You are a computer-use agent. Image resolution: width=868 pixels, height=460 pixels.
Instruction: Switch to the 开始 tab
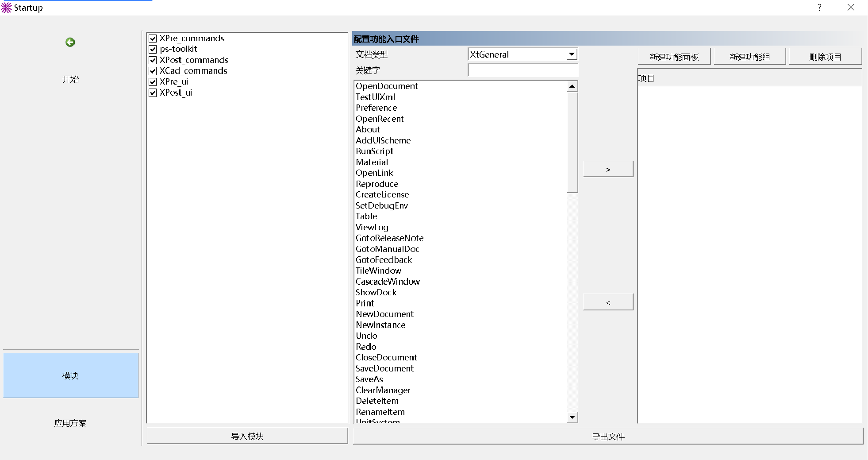pos(70,79)
